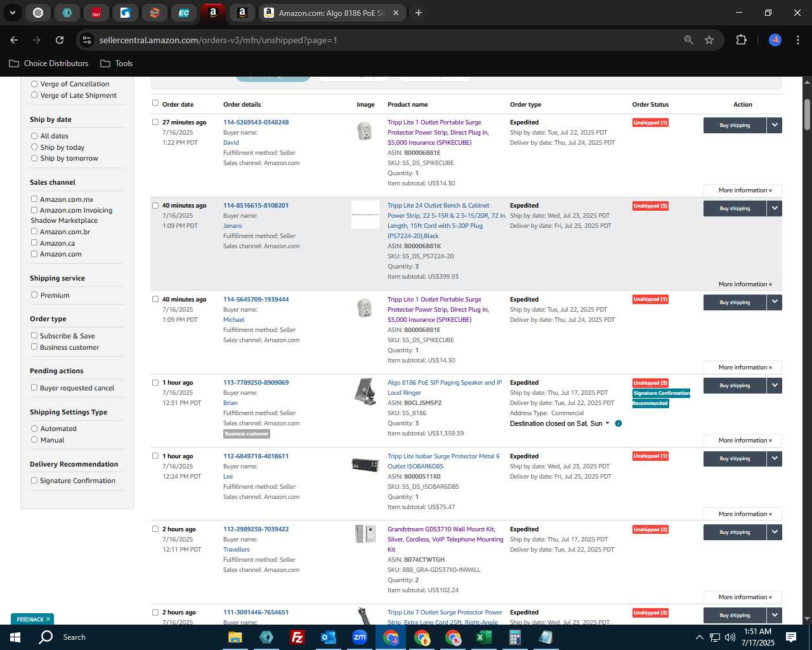Open Buy shipping dropdown for order 113-7789250-8909069
Screen dimensions: 812x650
pyautogui.click(x=775, y=385)
